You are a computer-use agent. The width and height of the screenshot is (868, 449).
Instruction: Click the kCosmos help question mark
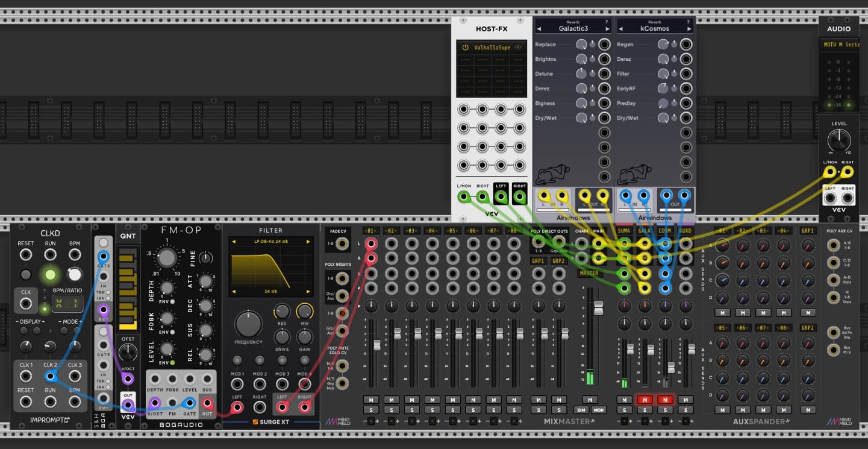pos(688,22)
